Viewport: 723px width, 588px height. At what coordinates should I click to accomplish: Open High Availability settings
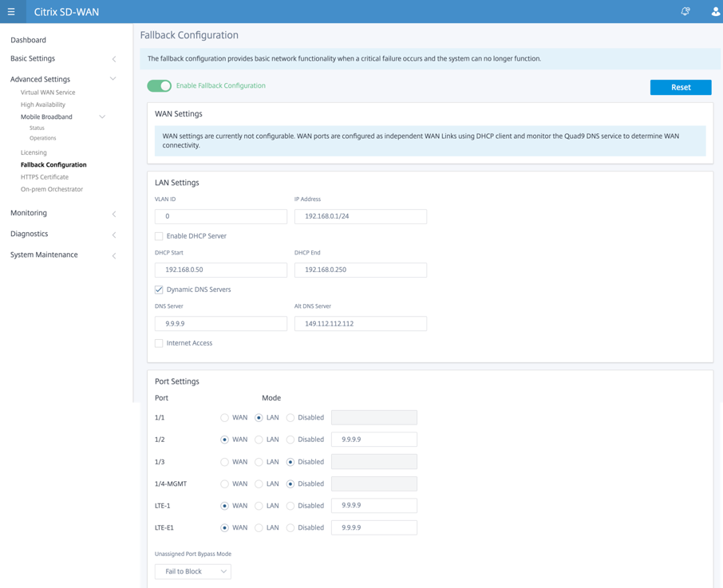tap(43, 105)
